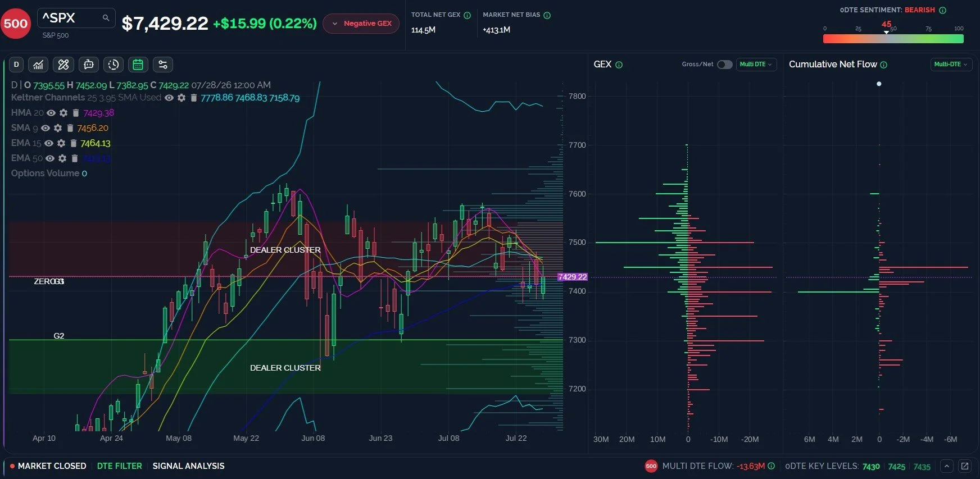This screenshot has width=980, height=479.
Task: Select 0DTE key level 7430
Action: (871, 467)
